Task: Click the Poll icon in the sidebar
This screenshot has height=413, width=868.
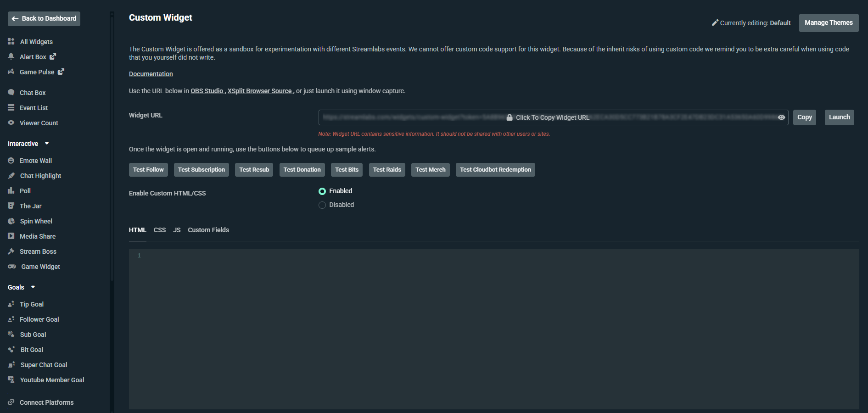Action: coord(11,190)
